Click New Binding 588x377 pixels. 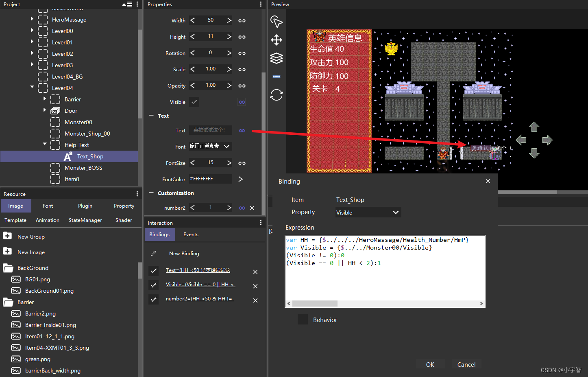tap(184, 253)
